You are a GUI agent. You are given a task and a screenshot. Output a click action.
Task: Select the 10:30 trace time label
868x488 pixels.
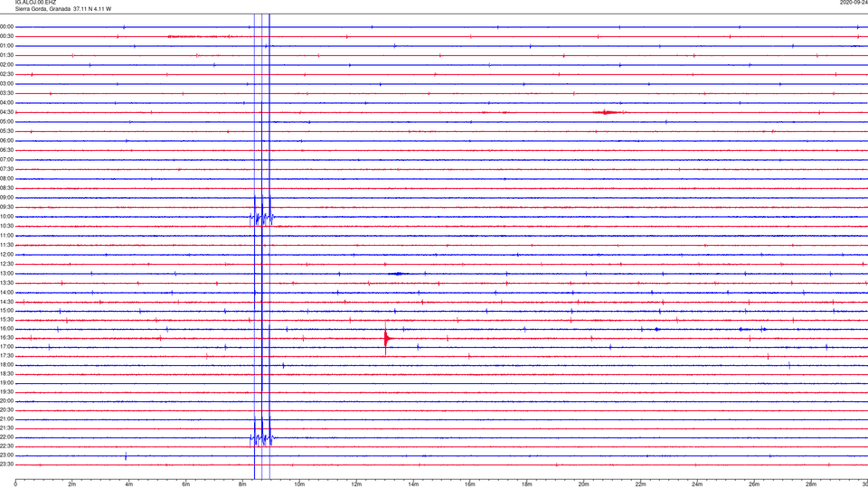tap(7, 226)
